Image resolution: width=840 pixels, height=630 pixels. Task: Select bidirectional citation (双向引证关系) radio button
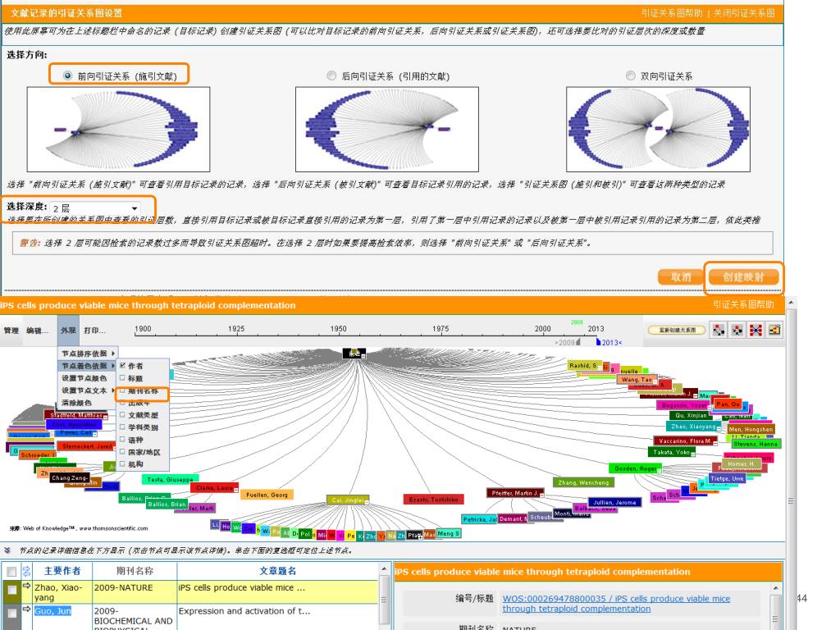631,76
